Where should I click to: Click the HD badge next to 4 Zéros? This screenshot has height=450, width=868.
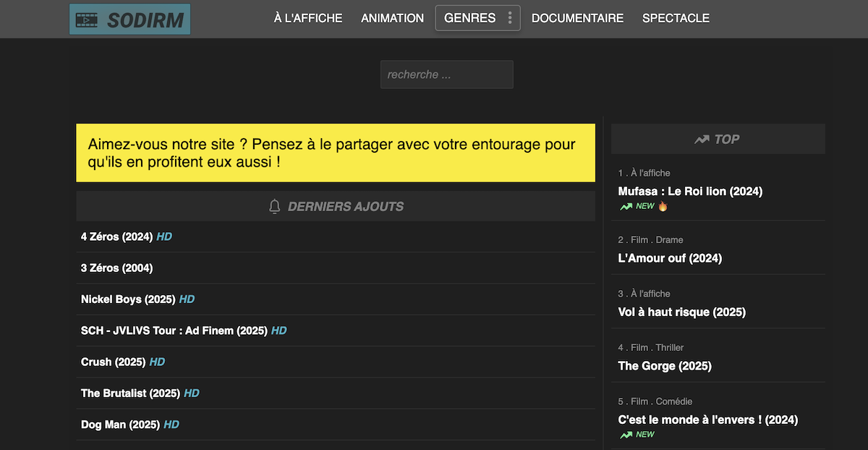(164, 237)
